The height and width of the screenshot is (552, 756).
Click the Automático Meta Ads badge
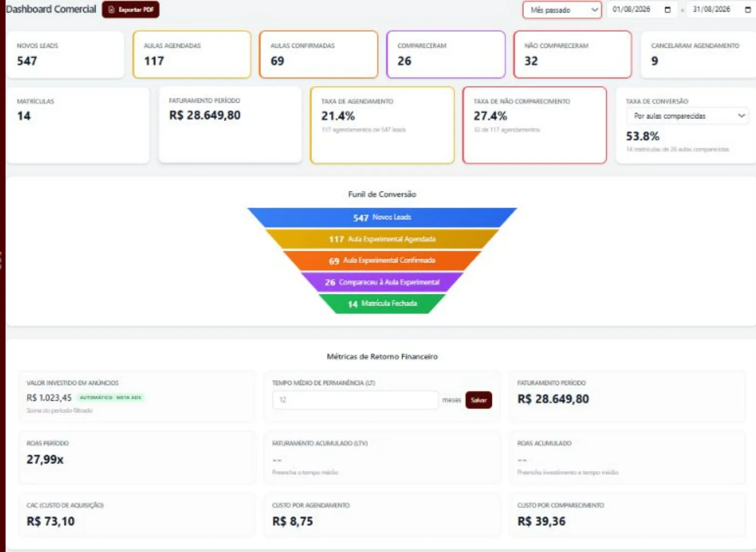click(110, 398)
